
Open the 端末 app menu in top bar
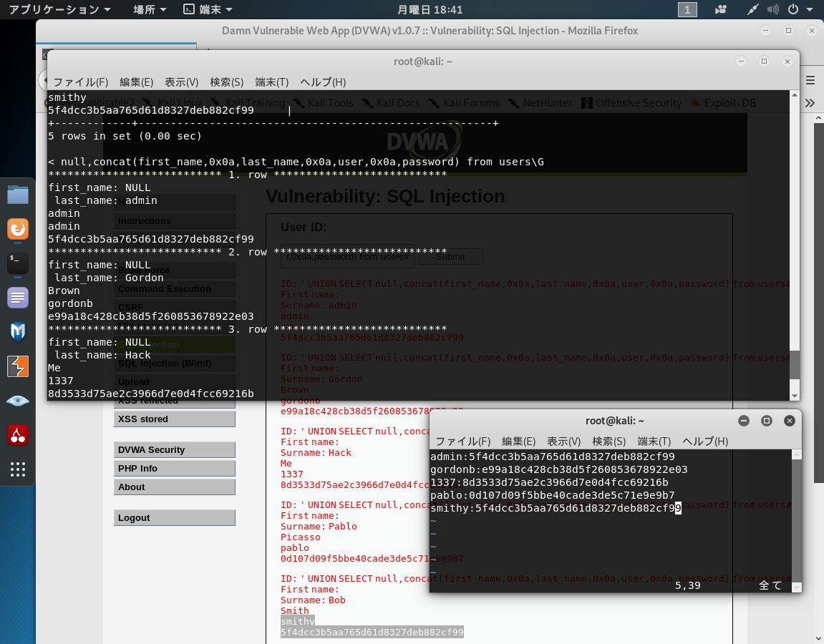(208, 9)
